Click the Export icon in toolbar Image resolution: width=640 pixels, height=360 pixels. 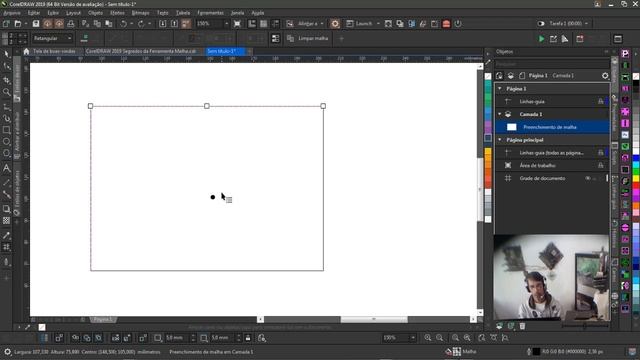pyautogui.click(x=174, y=24)
